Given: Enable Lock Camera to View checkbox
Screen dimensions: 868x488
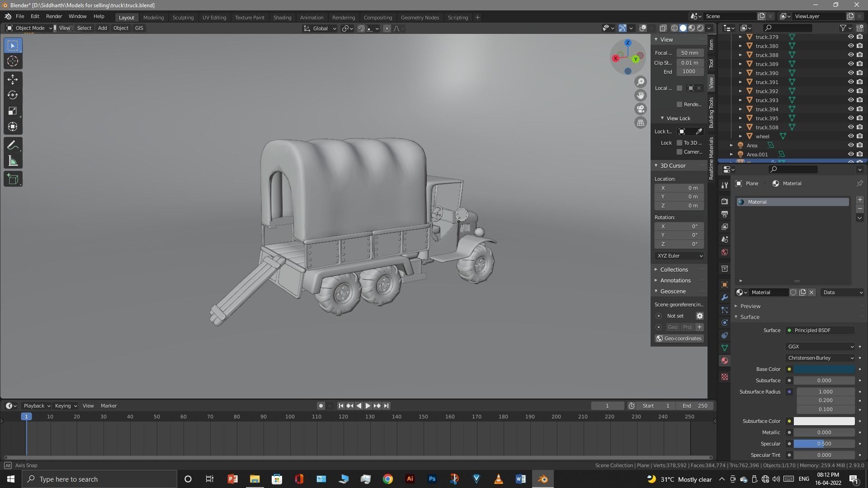Looking at the screenshot, I should (679, 152).
